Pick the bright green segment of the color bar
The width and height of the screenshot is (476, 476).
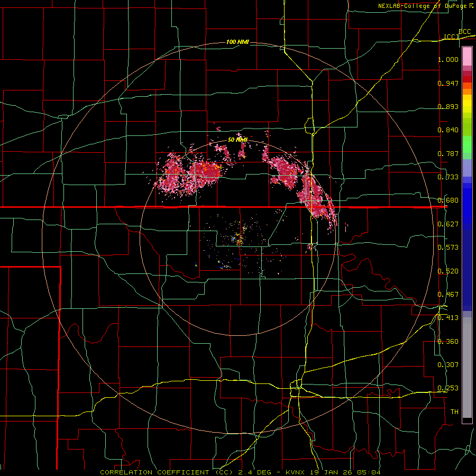467,144
